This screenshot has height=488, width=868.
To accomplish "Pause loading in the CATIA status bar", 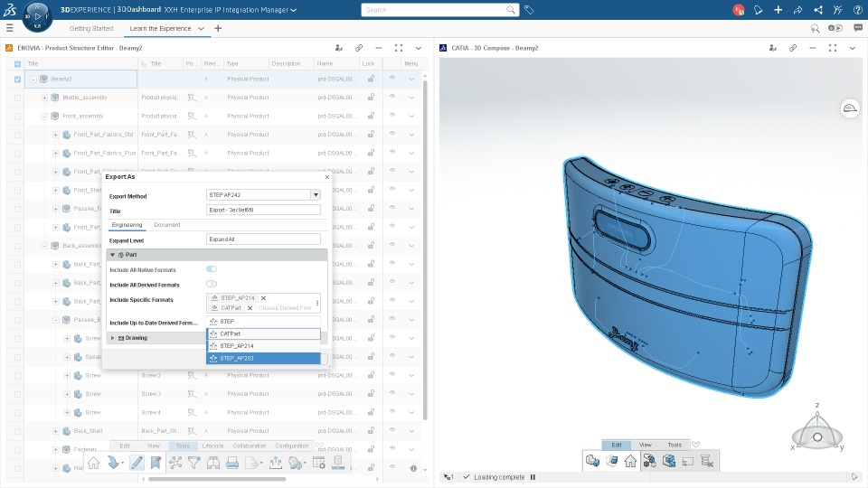I will click(x=533, y=477).
